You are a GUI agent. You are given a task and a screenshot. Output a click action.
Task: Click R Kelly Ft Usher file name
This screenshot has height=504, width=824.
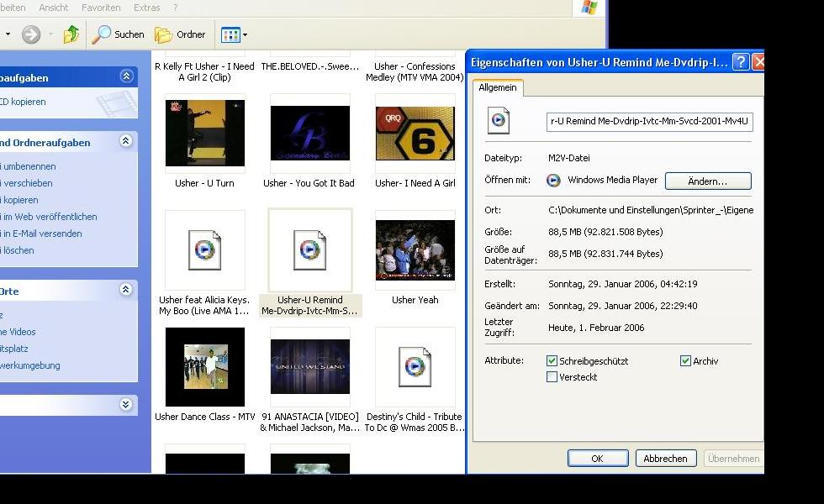[x=204, y=72]
